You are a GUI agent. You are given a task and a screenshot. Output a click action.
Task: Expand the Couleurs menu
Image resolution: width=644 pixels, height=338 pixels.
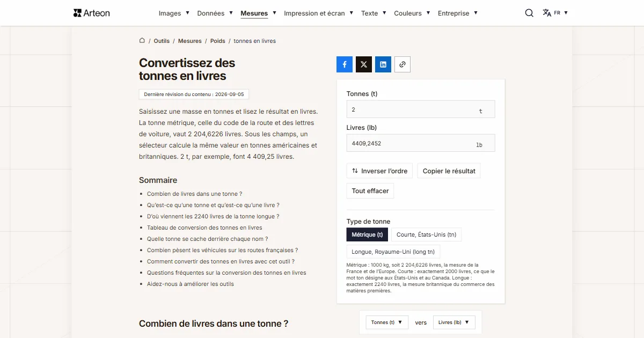(412, 13)
